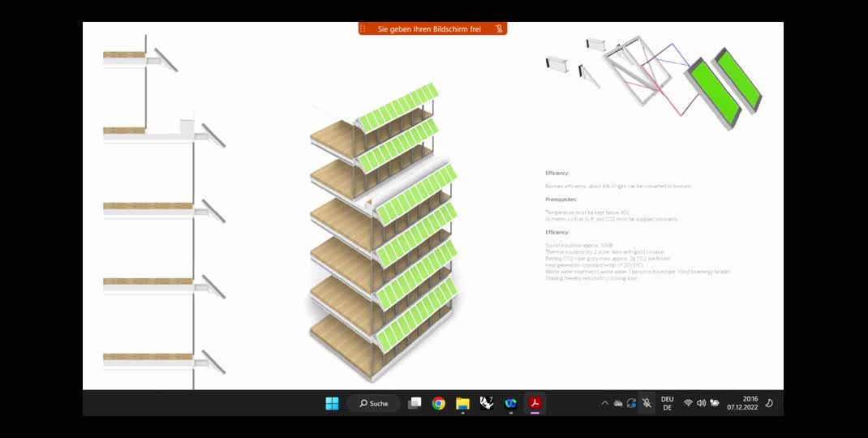
Task: Open File Explorer folder icon
Action: pos(462,403)
